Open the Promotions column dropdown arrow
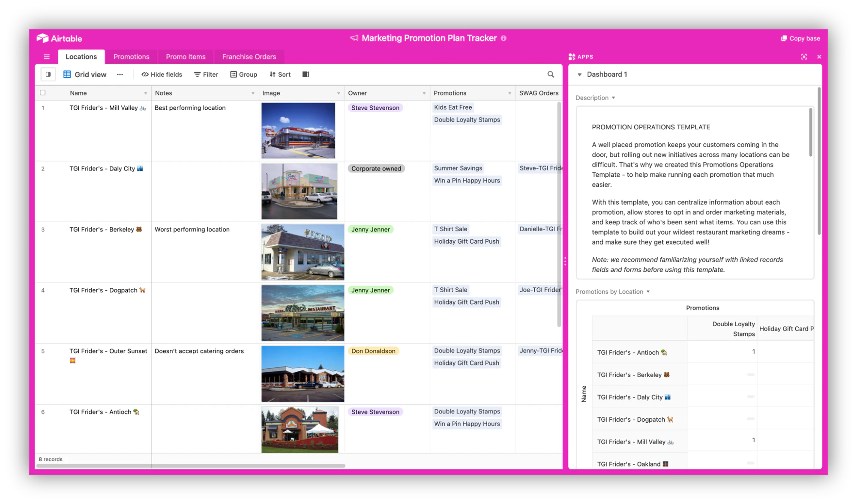The height and width of the screenshot is (504, 857). coord(509,93)
